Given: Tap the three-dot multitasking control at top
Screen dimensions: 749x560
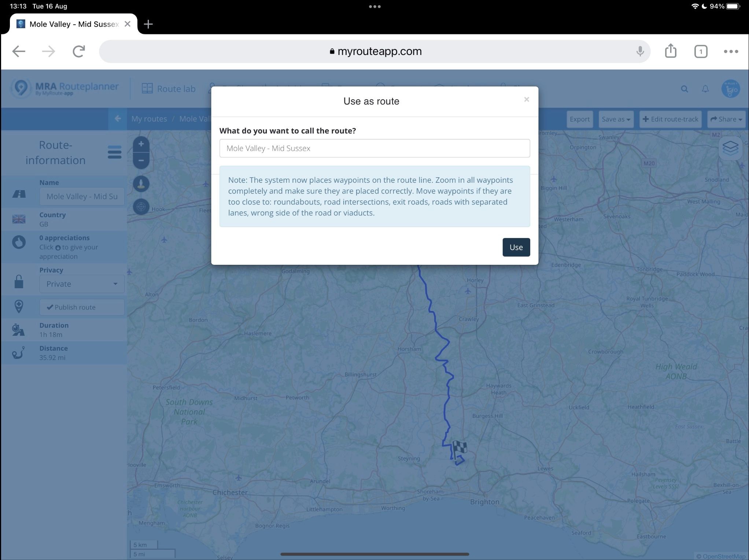Looking at the screenshot, I should tap(374, 6).
